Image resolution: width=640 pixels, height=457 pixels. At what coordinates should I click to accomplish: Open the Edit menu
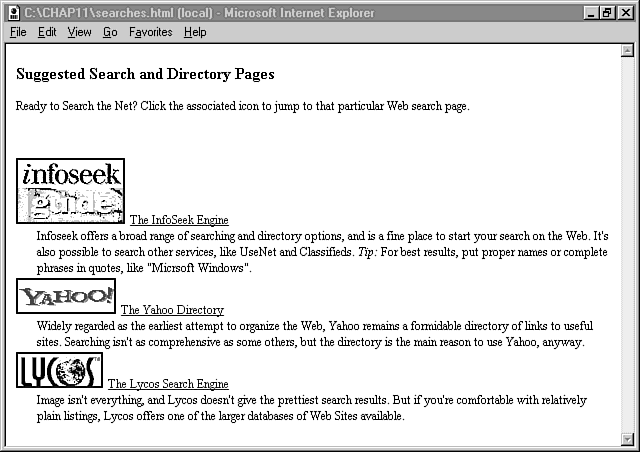[x=47, y=32]
